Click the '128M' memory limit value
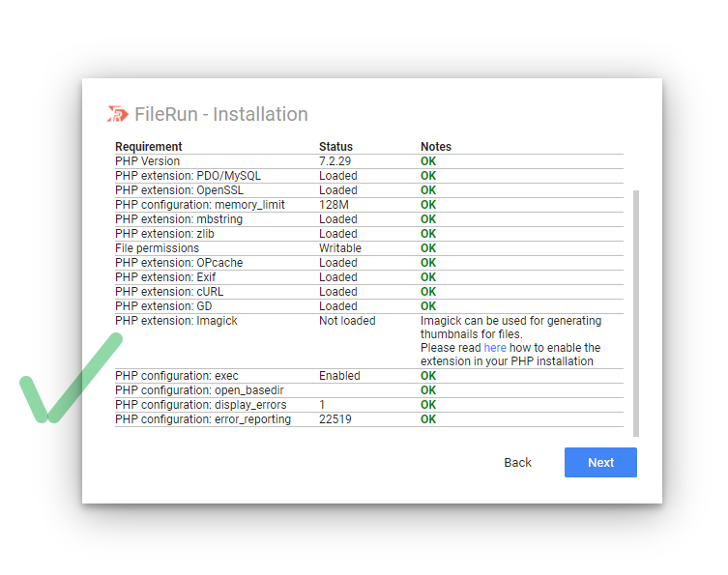Screen dimensions: 728x575 334,205
